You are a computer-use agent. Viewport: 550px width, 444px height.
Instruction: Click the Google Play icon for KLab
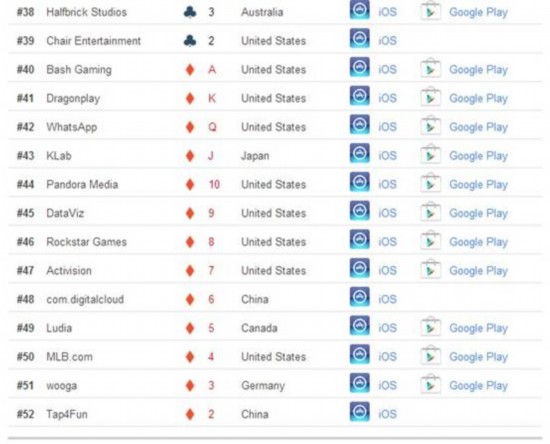point(430,155)
